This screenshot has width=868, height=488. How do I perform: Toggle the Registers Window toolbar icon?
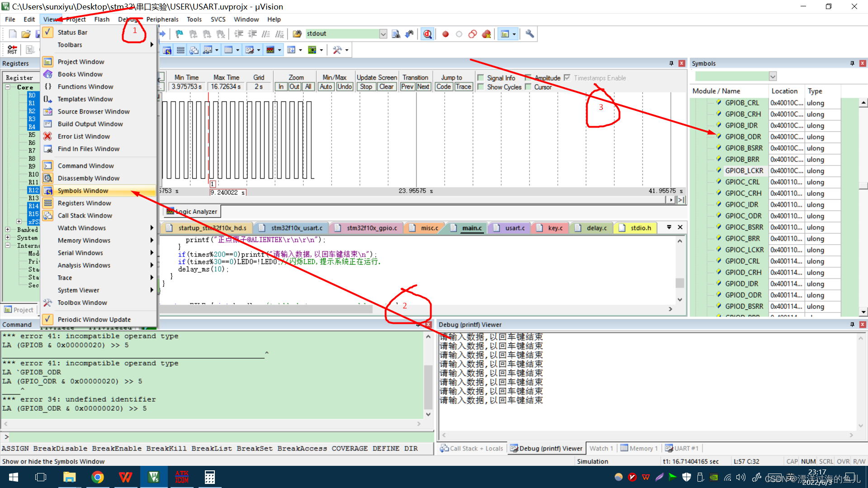[180, 50]
